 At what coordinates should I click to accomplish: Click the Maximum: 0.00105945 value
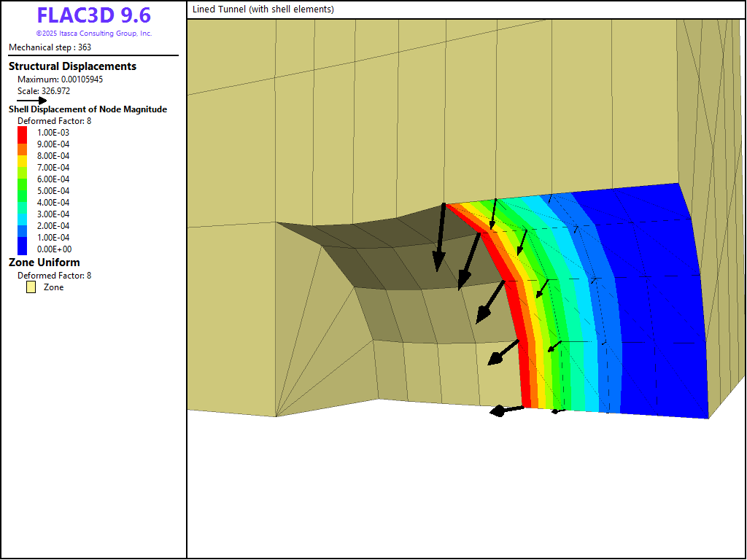tap(60, 79)
